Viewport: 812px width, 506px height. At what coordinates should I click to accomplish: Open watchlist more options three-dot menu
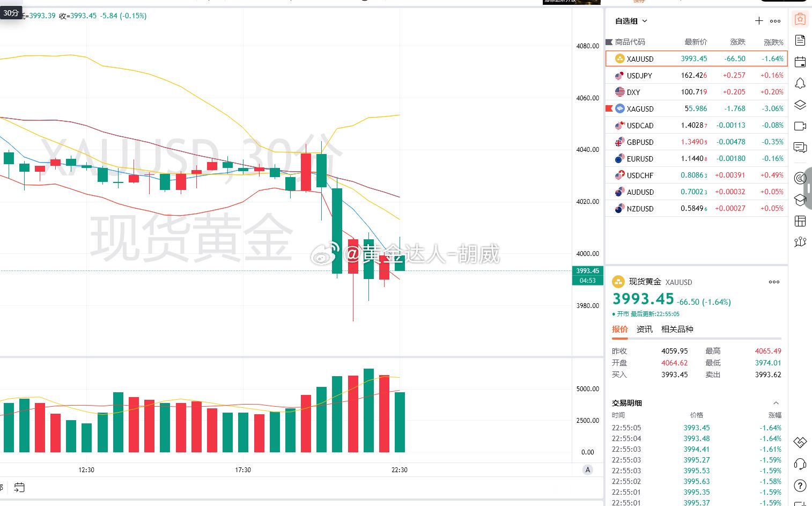pyautogui.click(x=775, y=21)
